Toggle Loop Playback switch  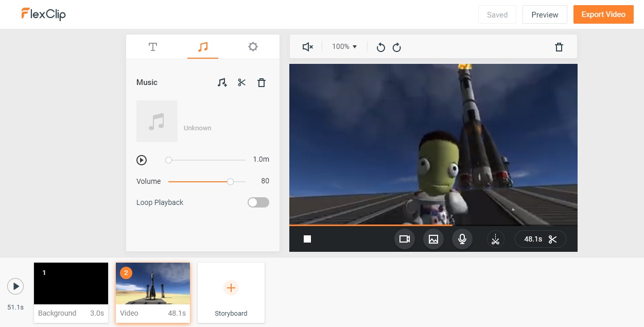point(258,202)
